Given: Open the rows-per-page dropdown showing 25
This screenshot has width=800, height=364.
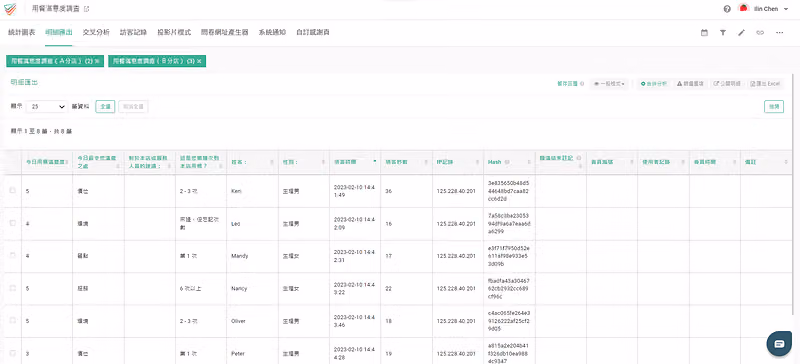Looking at the screenshot, I should 46,107.
